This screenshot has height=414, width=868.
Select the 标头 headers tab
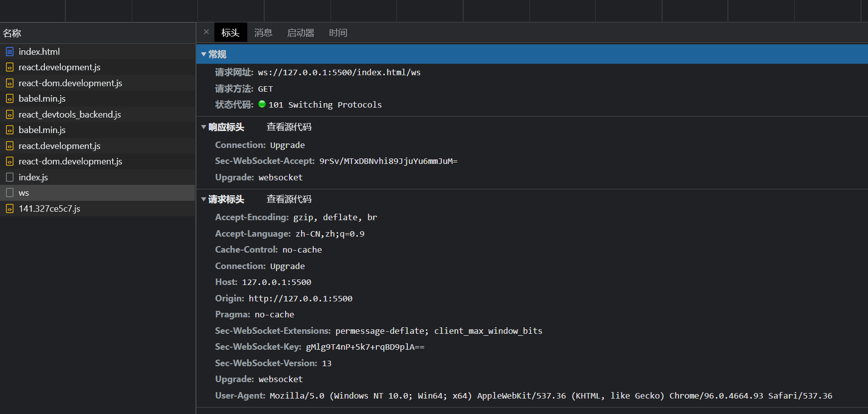coord(230,33)
